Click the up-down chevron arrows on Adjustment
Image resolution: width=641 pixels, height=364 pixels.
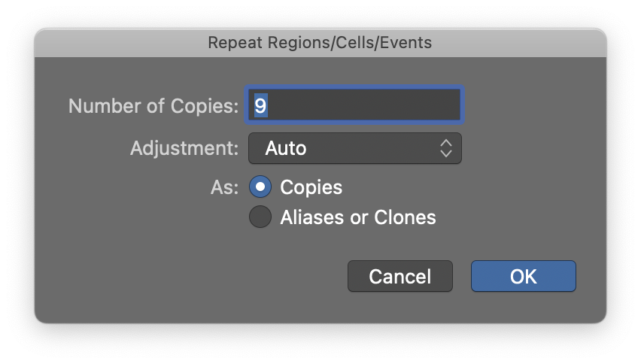point(445,148)
